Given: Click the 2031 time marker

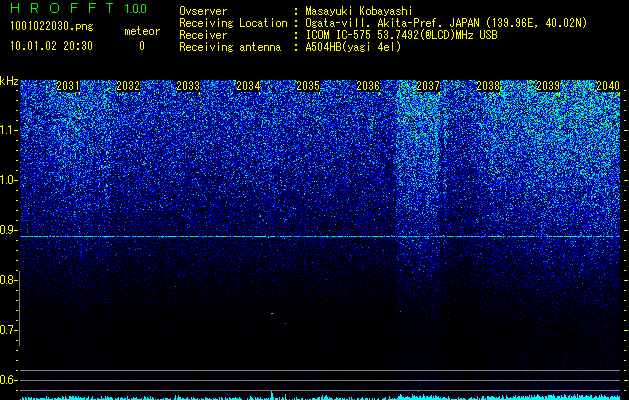Looking at the screenshot, I should (x=68, y=86).
